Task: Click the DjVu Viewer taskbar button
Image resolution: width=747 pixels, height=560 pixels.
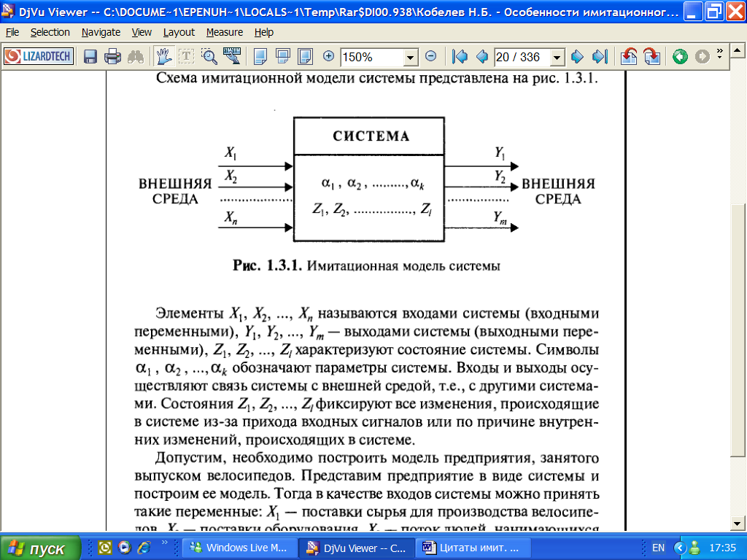Action: [x=357, y=548]
